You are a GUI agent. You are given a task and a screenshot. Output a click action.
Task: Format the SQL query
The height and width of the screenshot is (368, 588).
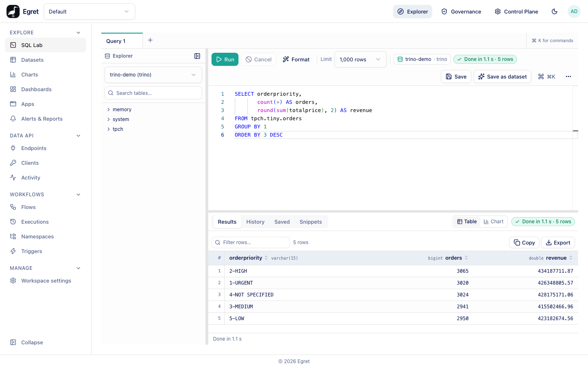(296, 59)
